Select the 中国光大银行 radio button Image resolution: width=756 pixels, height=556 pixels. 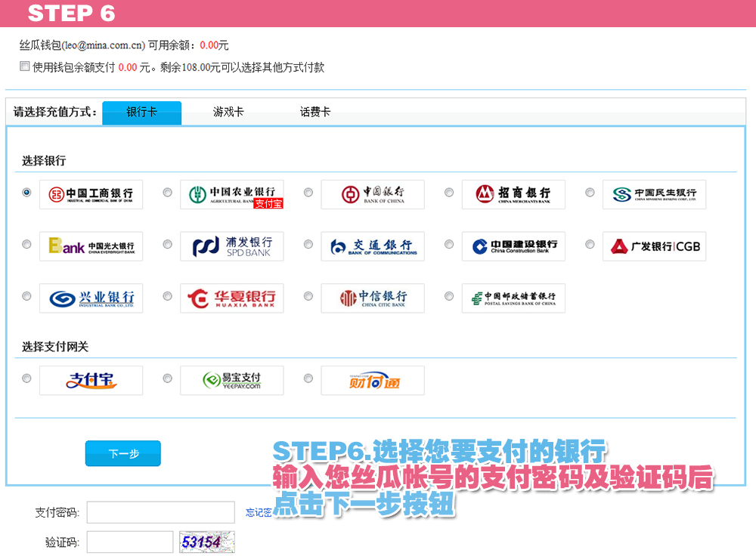(x=26, y=244)
